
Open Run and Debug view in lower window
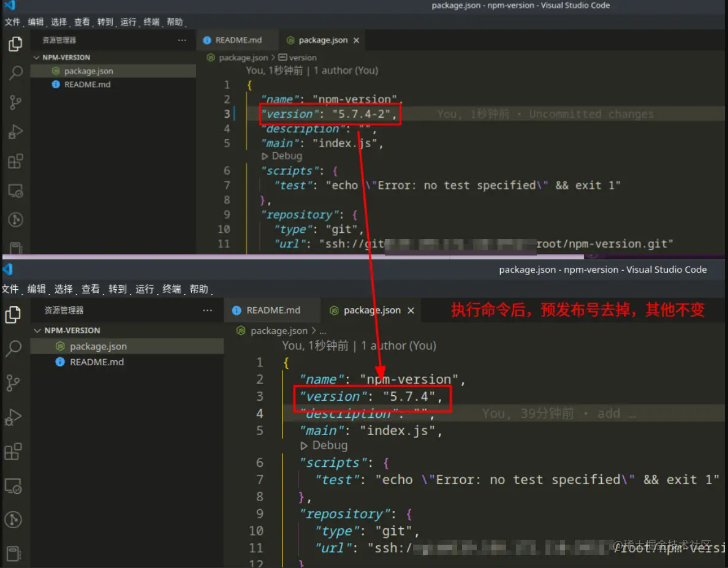point(13,417)
